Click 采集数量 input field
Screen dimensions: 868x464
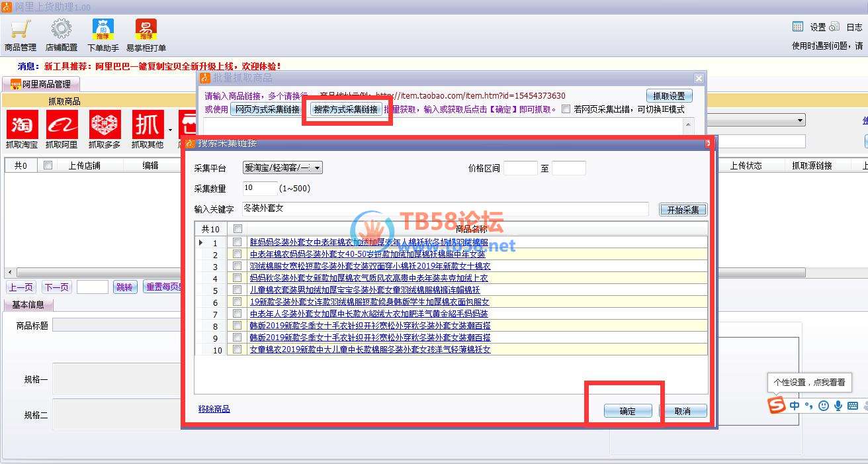tap(260, 188)
